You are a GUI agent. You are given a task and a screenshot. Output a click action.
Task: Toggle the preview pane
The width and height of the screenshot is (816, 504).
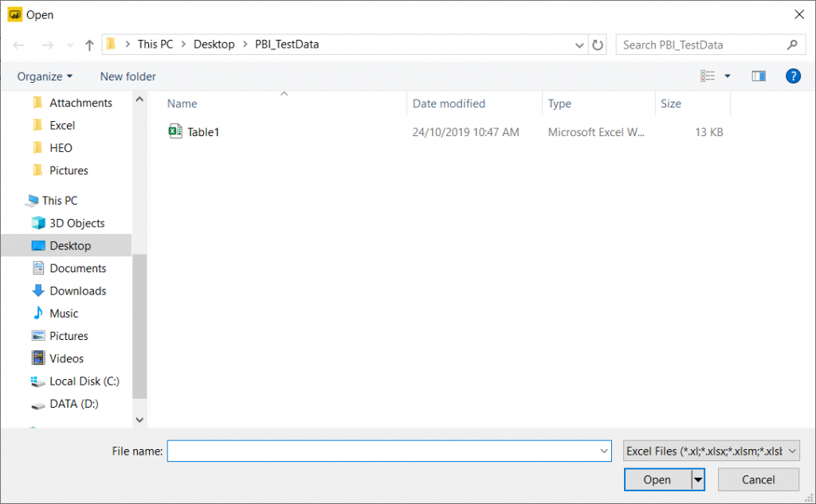[x=758, y=76]
